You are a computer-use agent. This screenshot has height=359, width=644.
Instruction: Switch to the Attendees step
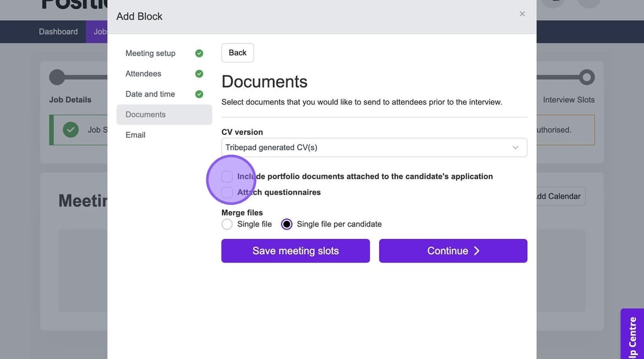click(143, 74)
